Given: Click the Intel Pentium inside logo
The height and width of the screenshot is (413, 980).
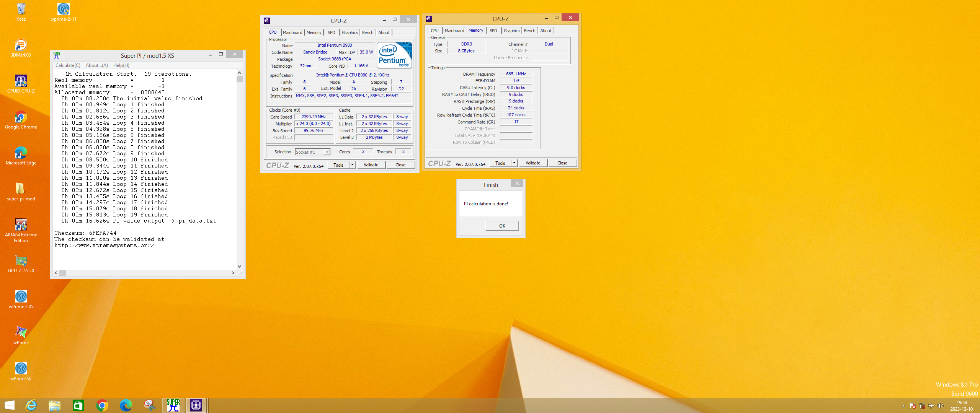Looking at the screenshot, I should [395, 55].
